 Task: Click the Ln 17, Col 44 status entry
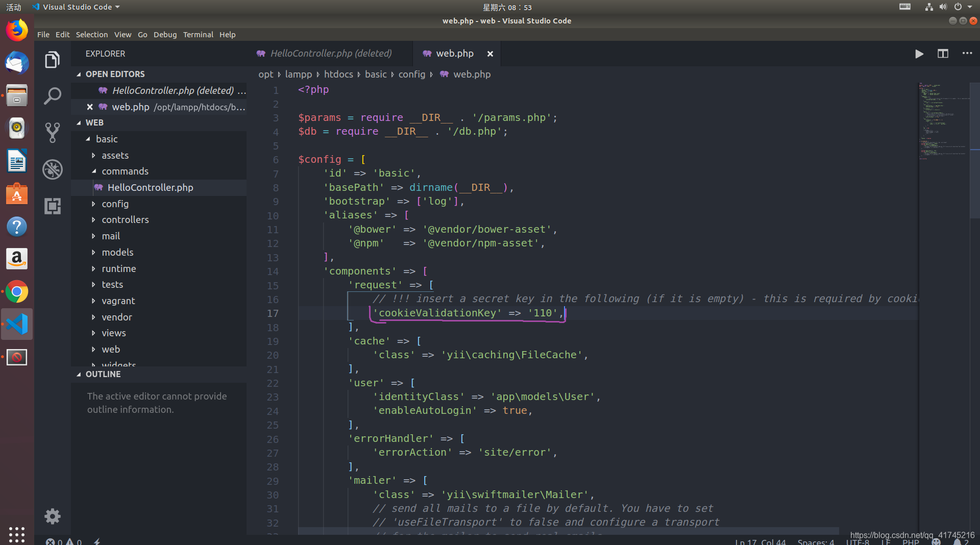pyautogui.click(x=760, y=541)
